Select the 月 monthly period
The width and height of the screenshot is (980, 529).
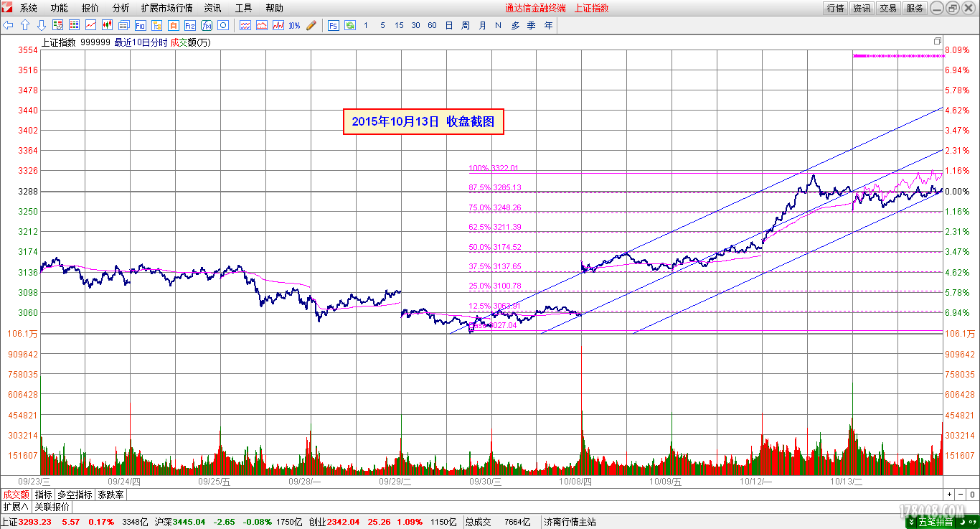pos(482,25)
